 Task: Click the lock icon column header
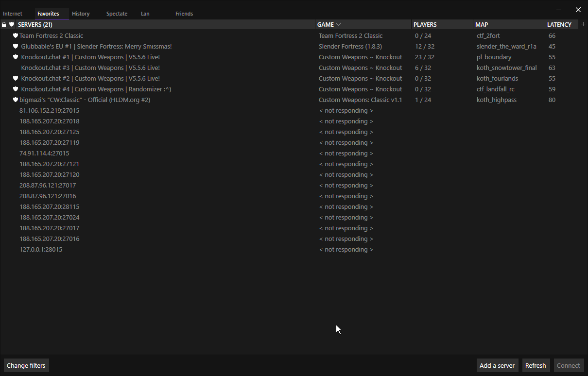4,24
